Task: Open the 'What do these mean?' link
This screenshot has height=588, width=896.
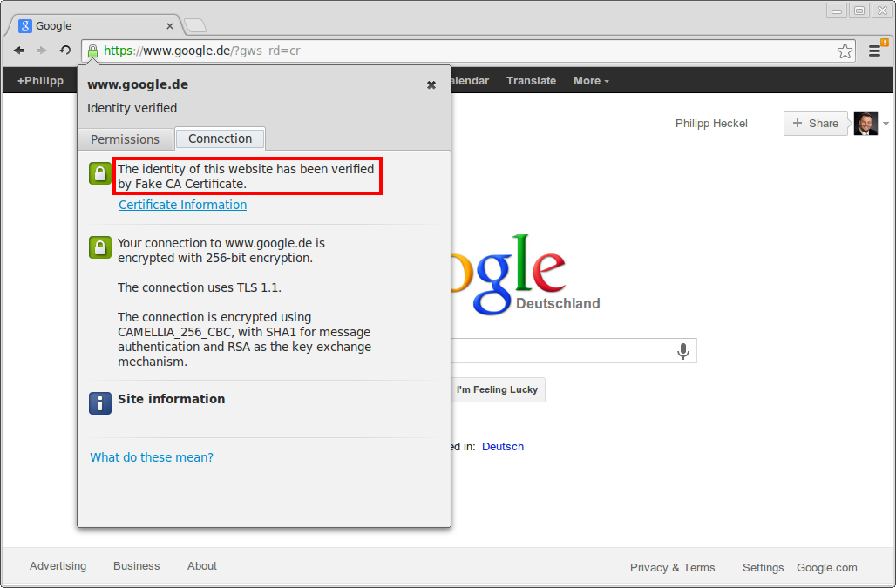Action: (x=152, y=457)
